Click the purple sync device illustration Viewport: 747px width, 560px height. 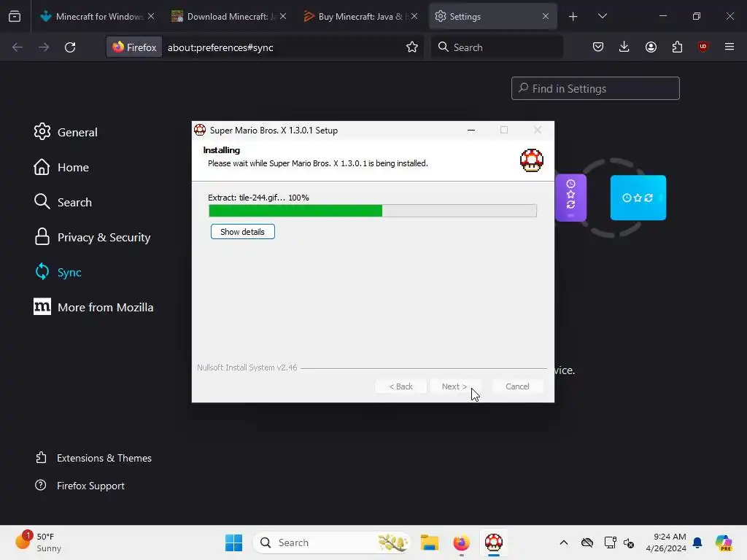570,198
